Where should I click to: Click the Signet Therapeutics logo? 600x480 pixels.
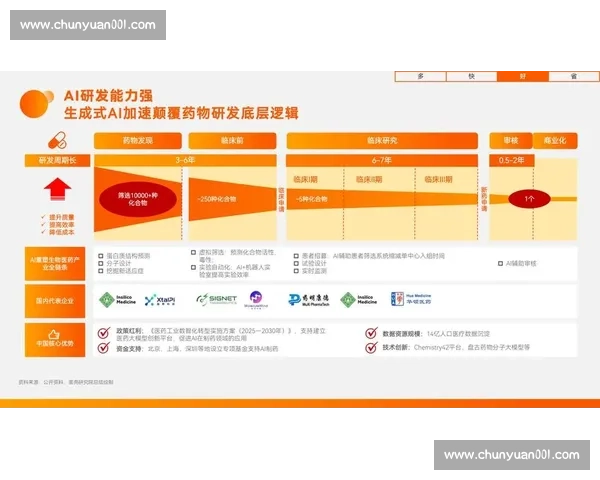coord(217,299)
